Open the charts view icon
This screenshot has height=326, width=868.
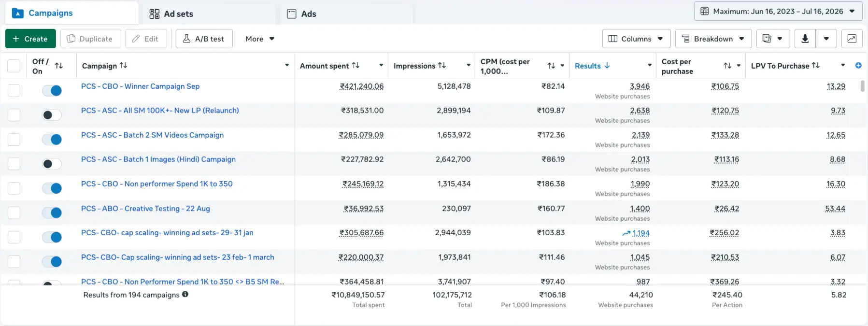[x=852, y=39]
